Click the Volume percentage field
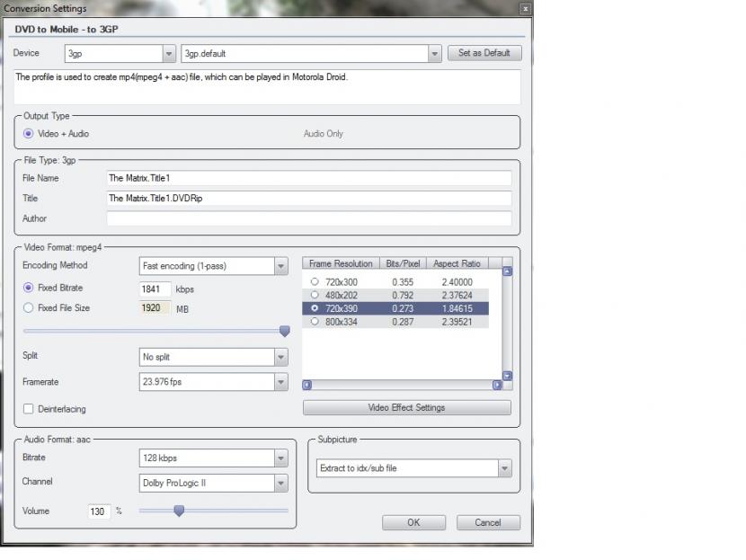This screenshot has width=746, height=560. (99, 511)
